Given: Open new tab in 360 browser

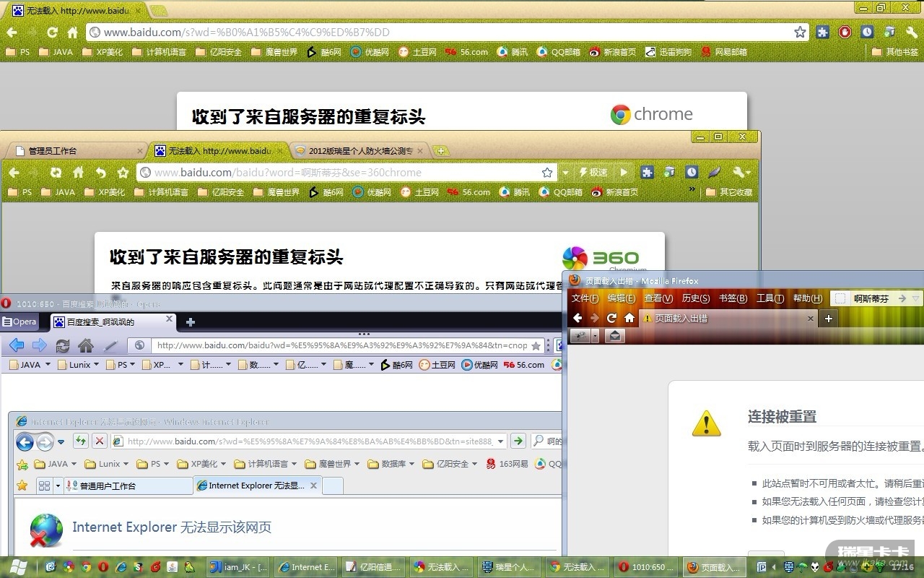Looking at the screenshot, I should (x=441, y=151).
